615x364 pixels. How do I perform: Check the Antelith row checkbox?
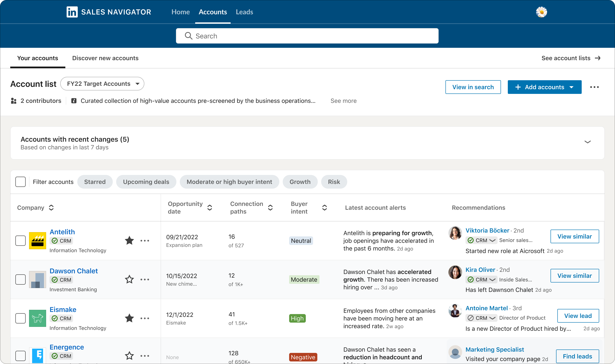tap(20, 241)
